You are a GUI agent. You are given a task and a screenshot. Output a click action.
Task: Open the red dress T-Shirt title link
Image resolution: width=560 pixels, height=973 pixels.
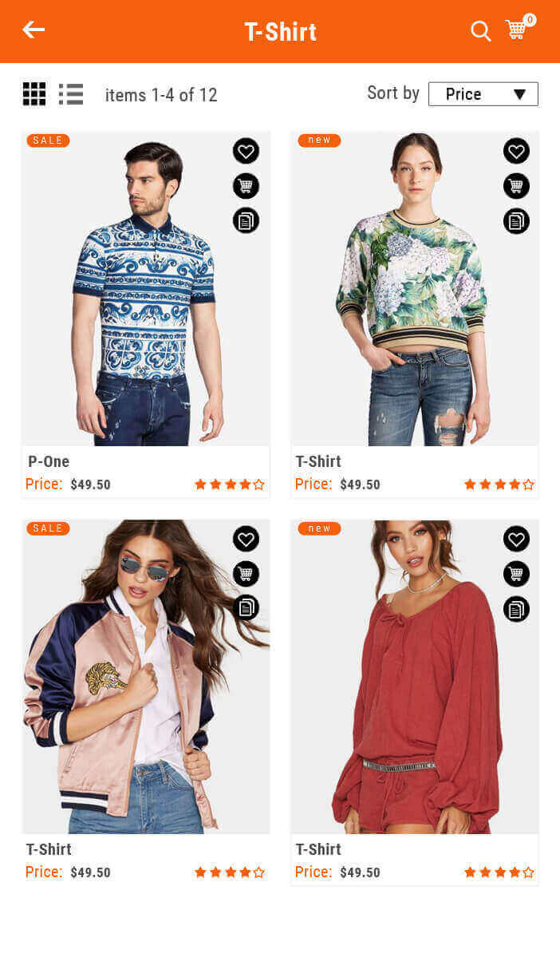point(318,849)
